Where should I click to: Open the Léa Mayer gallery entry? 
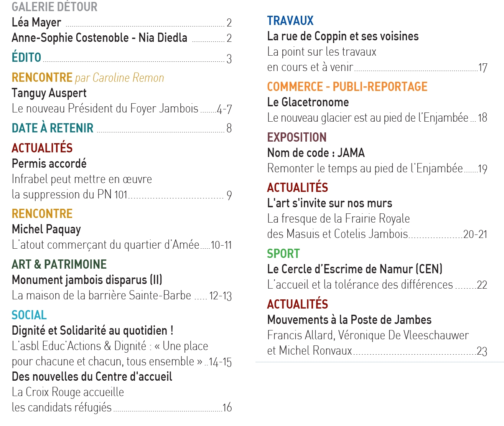36,22
